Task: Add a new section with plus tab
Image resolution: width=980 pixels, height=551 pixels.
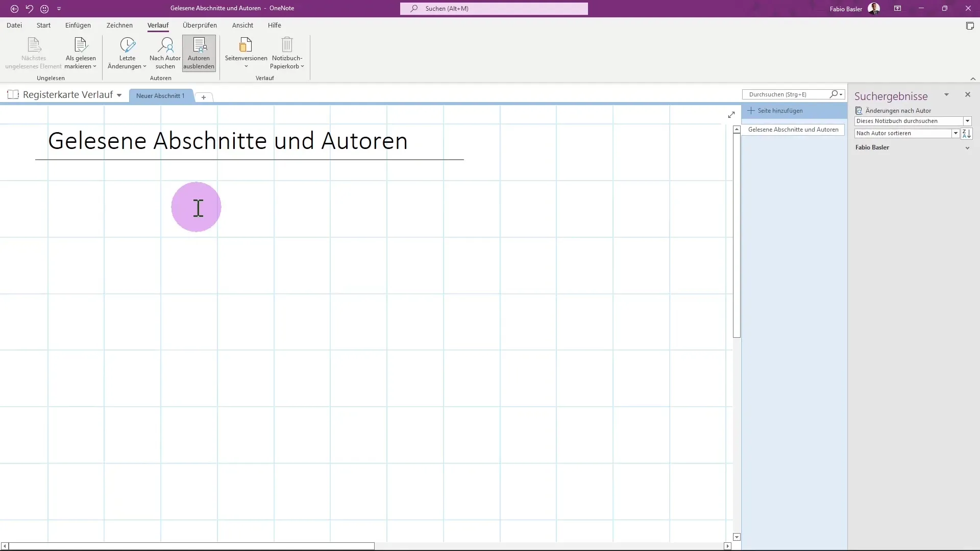Action: pos(203,97)
